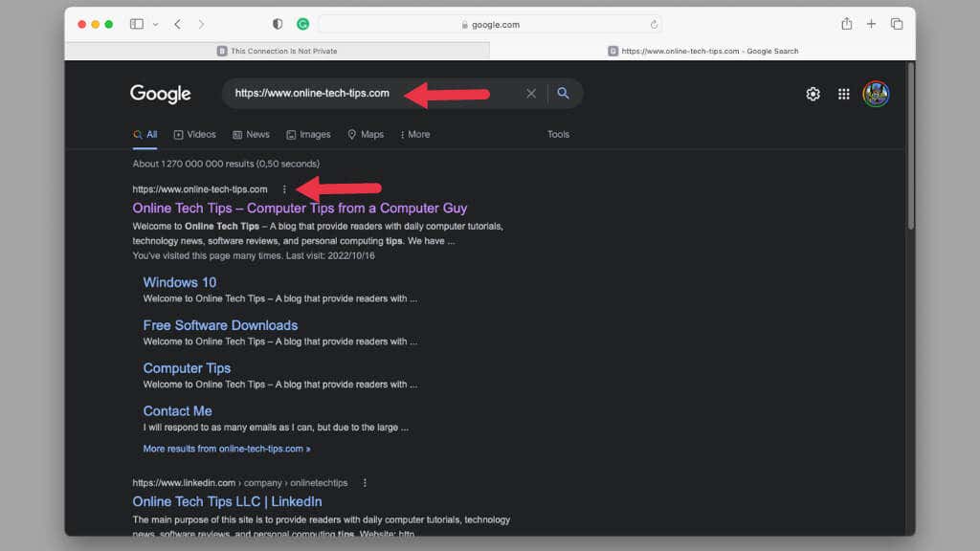Open a new tab with plus icon
The image size is (980, 551).
871,24
